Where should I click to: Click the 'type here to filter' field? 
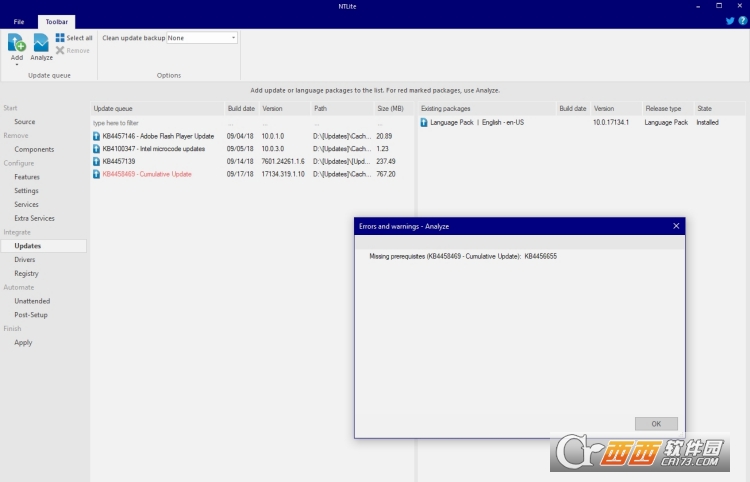point(157,123)
